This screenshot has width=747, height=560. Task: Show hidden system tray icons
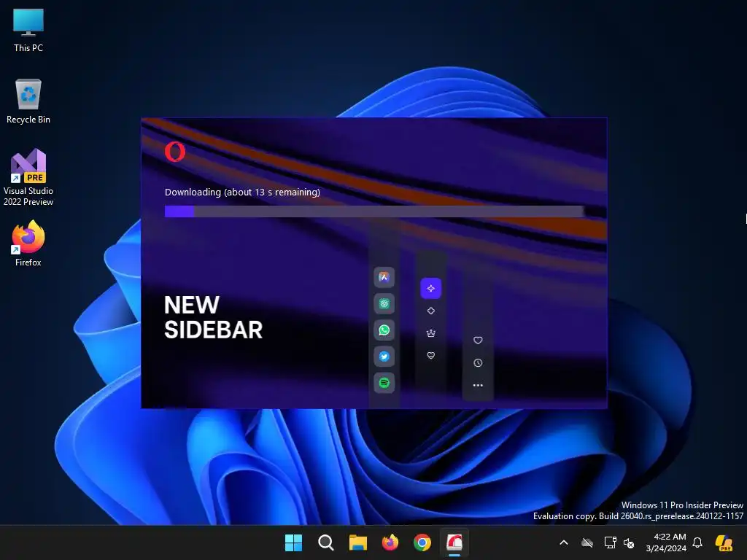click(x=564, y=542)
